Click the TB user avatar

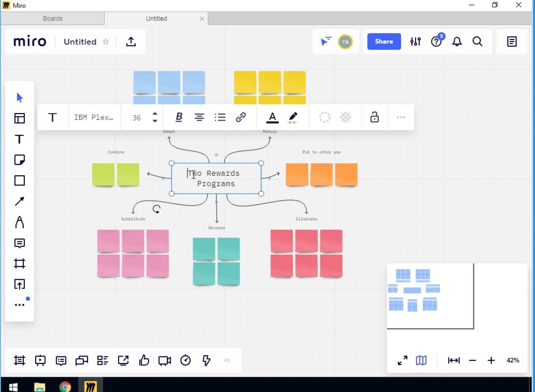click(345, 42)
